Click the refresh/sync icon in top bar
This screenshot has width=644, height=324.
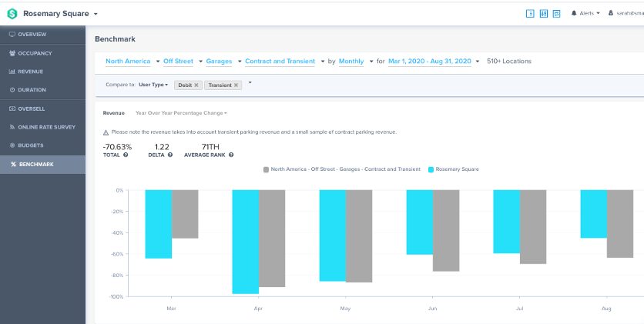tap(556, 13)
